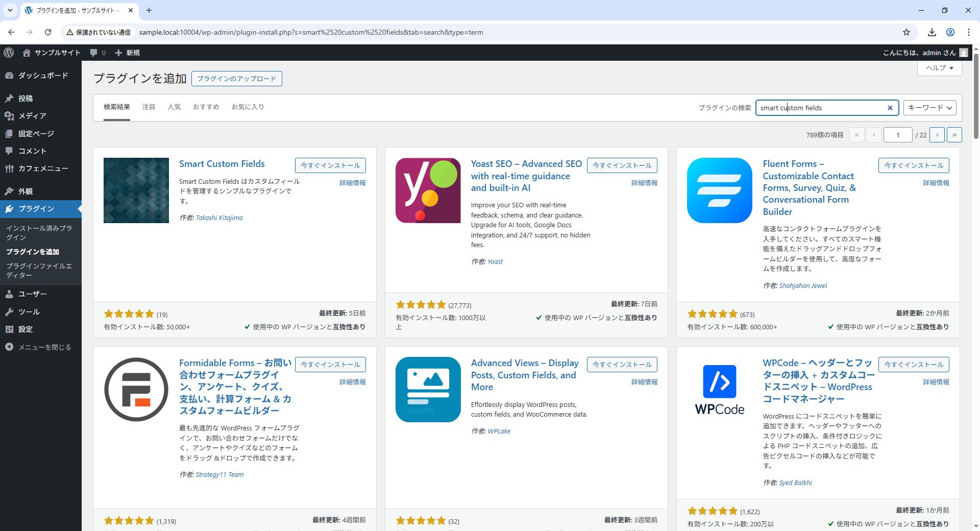Open the WordPress logo menu in admin bar
980x531 pixels.
[9, 53]
